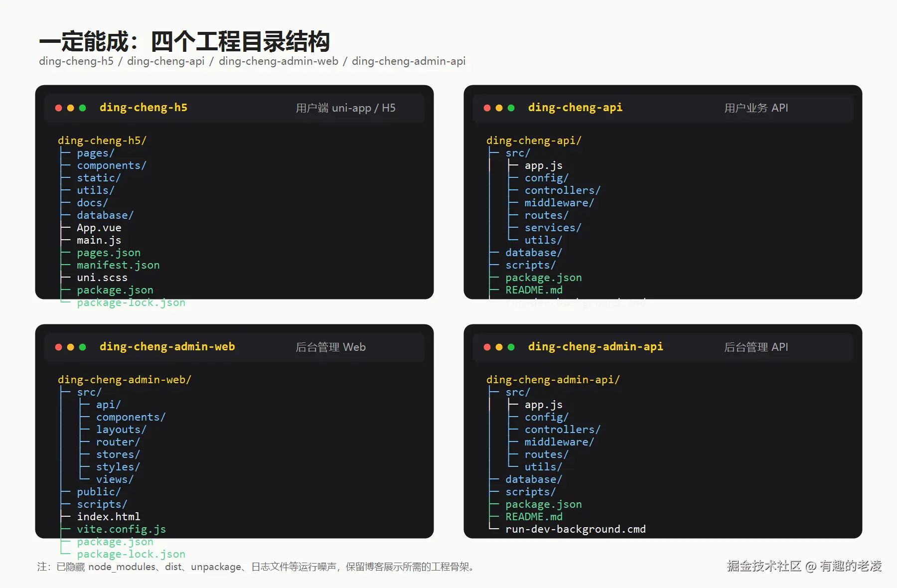Select src/ folder in ding-cheng-admin-web tree
The width and height of the screenshot is (897, 588).
(89, 393)
